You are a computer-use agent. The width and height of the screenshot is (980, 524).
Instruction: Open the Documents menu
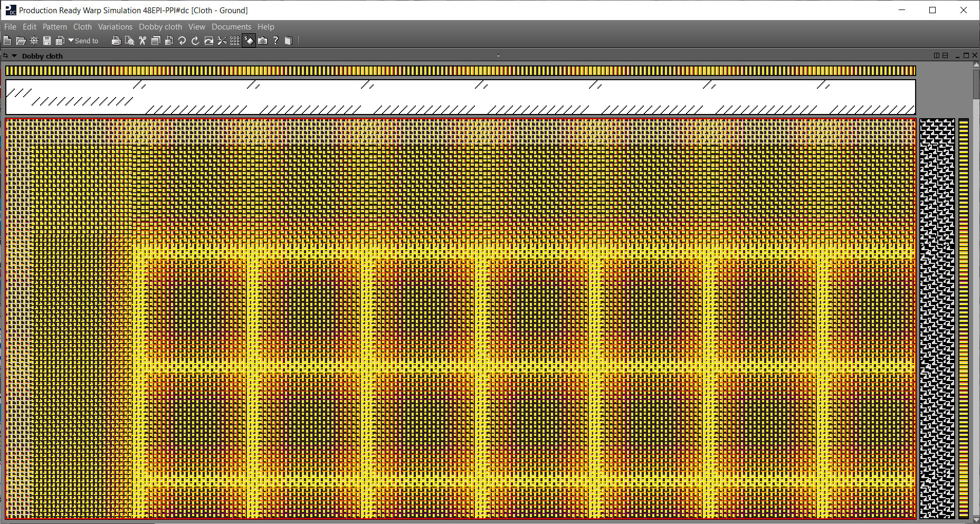coord(231,26)
